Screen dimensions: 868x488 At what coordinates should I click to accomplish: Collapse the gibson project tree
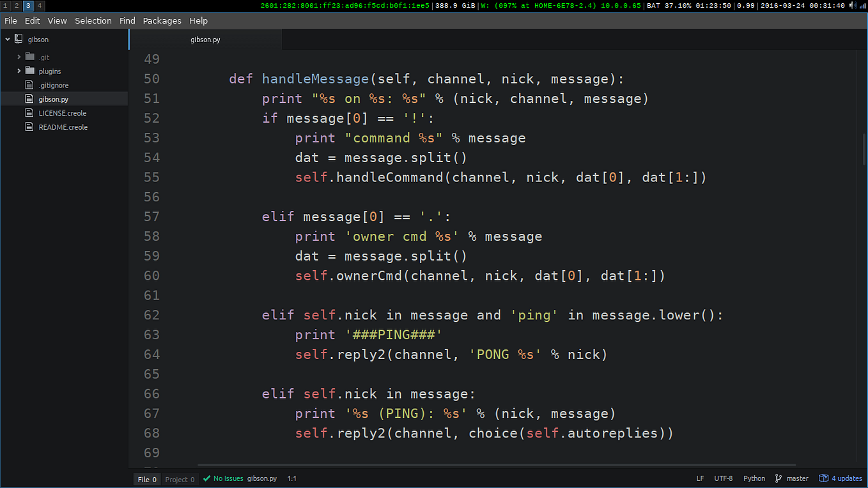click(x=7, y=39)
